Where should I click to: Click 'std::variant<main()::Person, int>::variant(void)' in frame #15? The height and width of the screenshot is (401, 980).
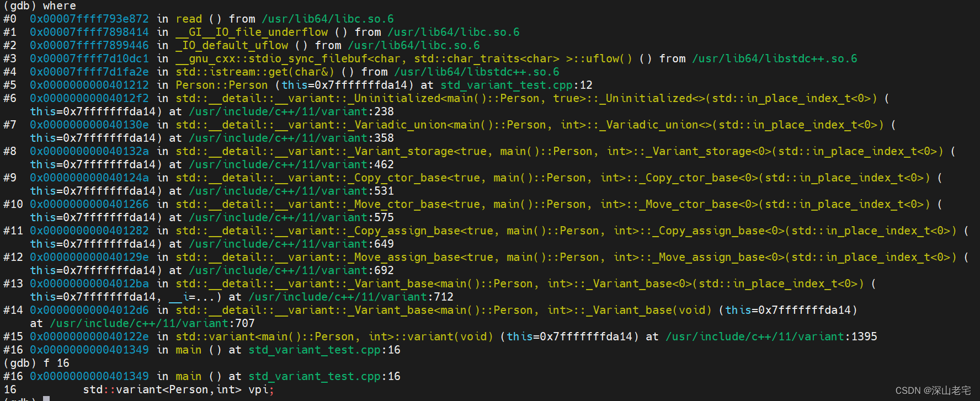(x=334, y=336)
